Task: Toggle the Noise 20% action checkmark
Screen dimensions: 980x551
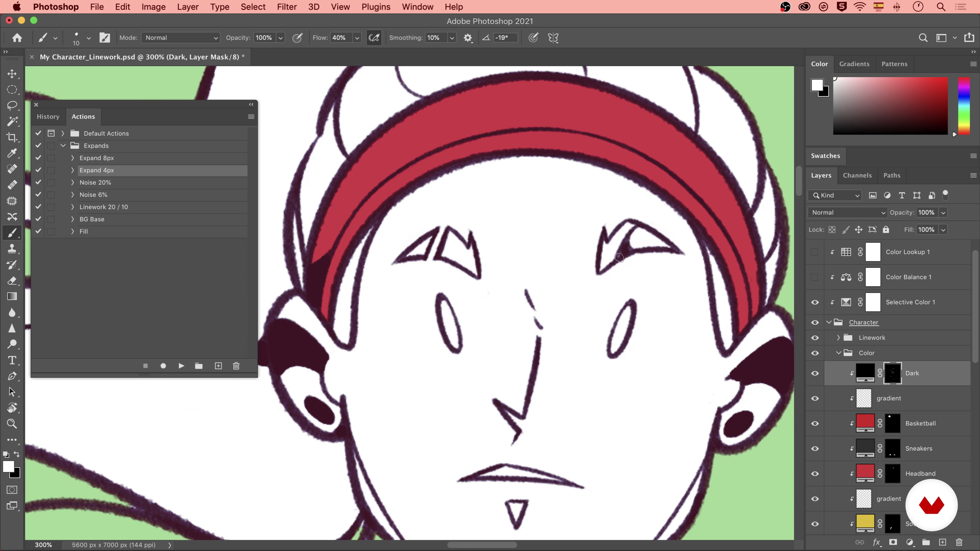Action: (x=38, y=183)
